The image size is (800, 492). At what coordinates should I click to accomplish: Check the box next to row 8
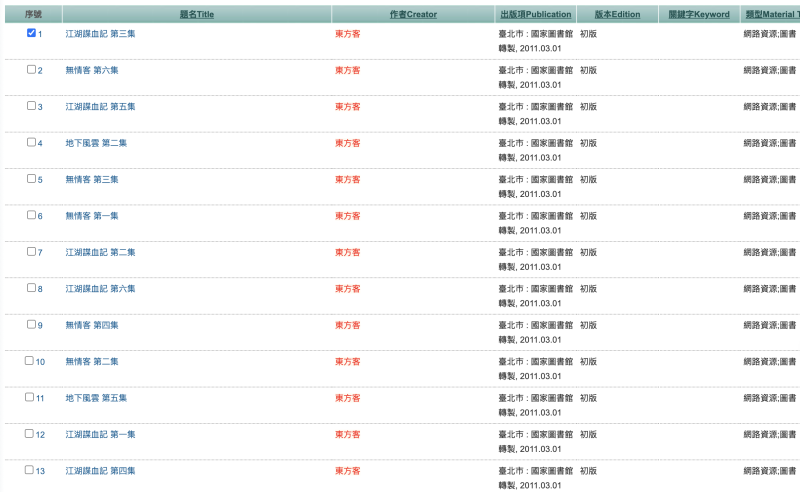[31, 287]
